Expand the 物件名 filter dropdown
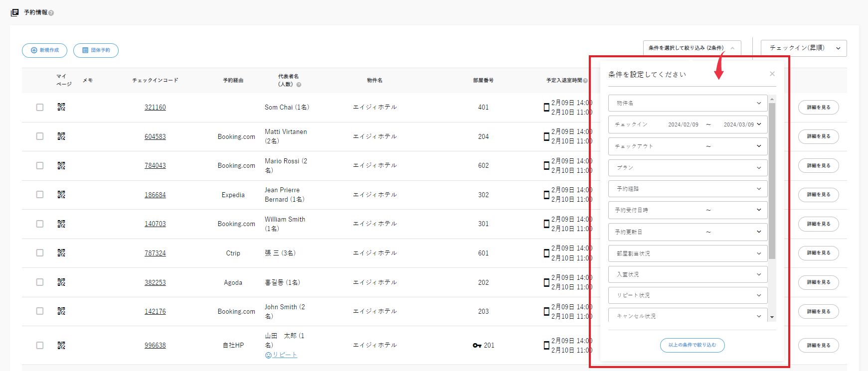This screenshot has height=371, width=868. pyautogui.click(x=688, y=103)
